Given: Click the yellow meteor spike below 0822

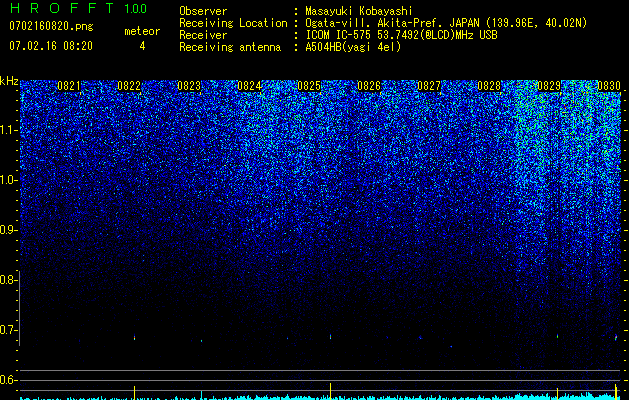Looking at the screenshot, I should 134,392.
